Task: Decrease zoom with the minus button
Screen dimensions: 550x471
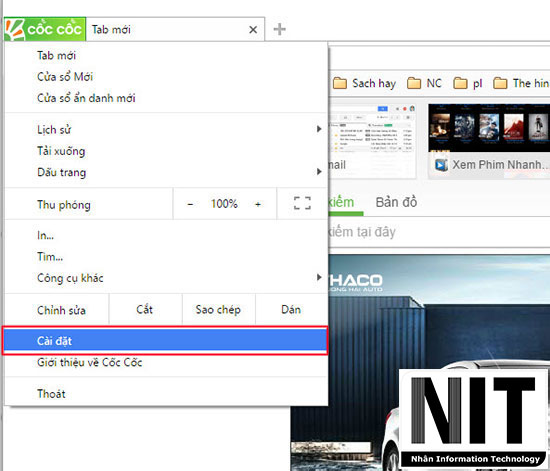Action: [190, 204]
